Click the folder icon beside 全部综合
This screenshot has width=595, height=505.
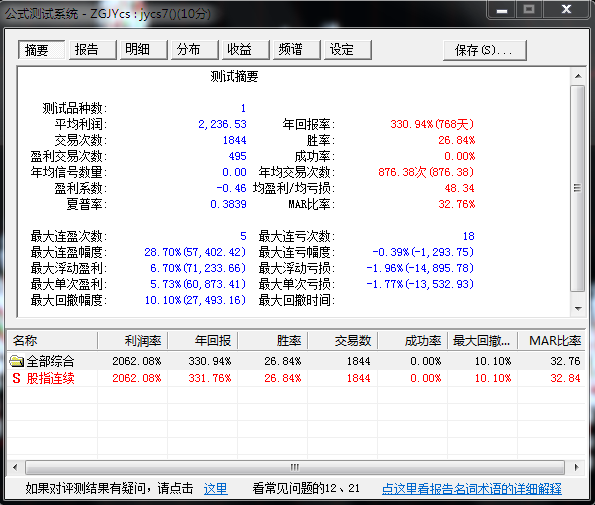pyautogui.click(x=16, y=361)
